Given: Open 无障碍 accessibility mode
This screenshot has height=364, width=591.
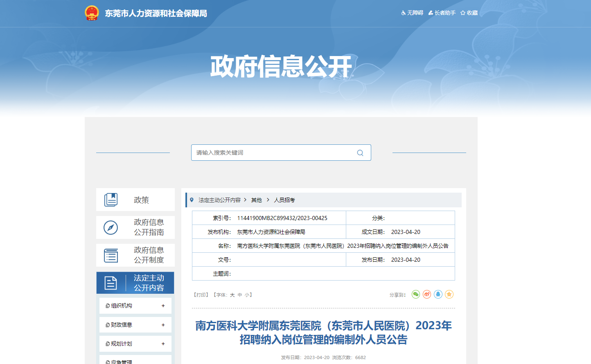Looking at the screenshot, I should (x=412, y=13).
